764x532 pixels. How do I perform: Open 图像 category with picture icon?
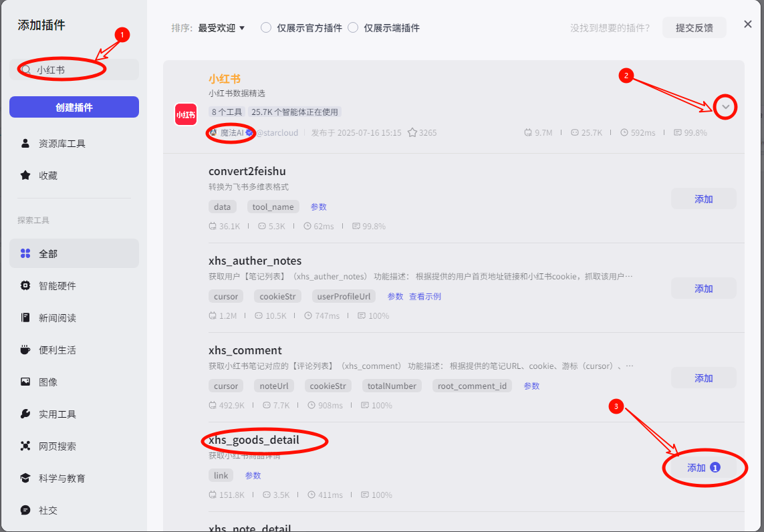tap(47, 382)
